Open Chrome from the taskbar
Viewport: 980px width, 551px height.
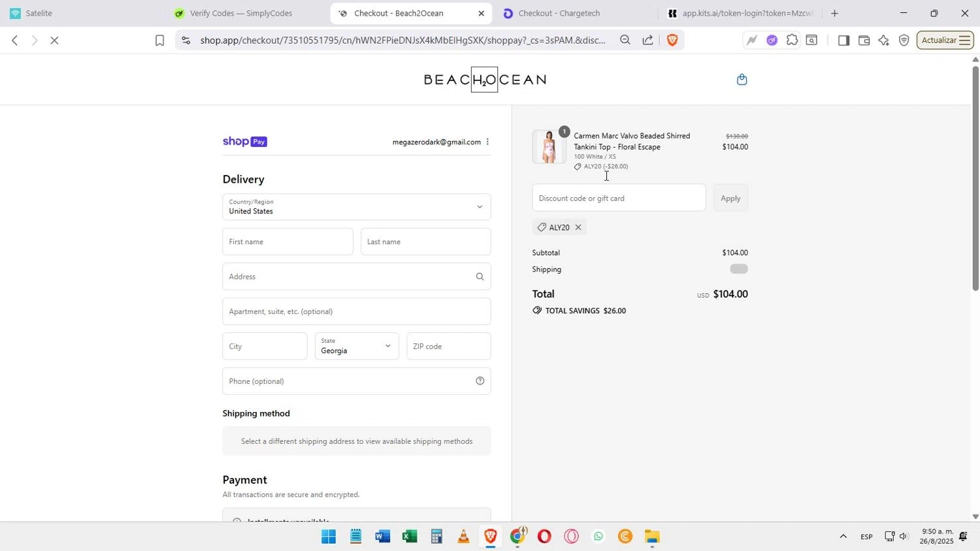tap(517, 537)
